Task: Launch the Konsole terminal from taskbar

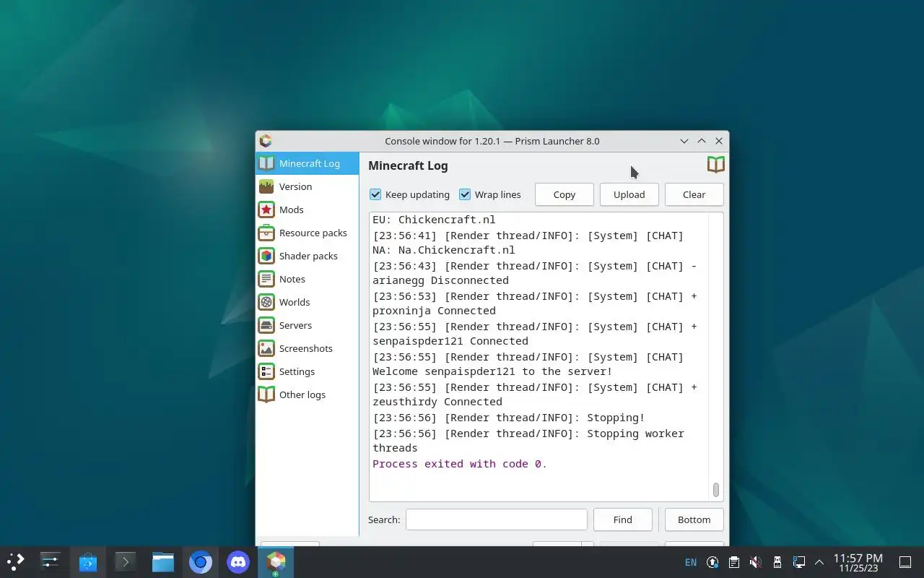Action: coord(126,561)
